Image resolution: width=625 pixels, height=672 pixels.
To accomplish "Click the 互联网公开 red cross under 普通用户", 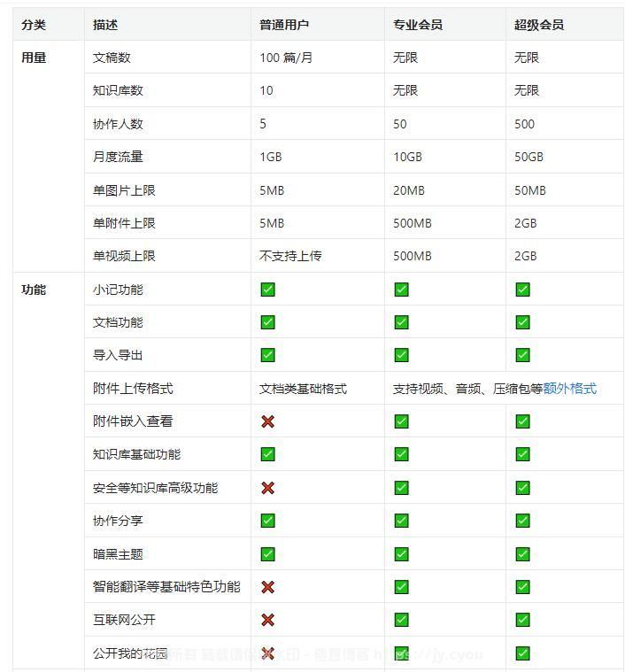I will pyautogui.click(x=267, y=620).
